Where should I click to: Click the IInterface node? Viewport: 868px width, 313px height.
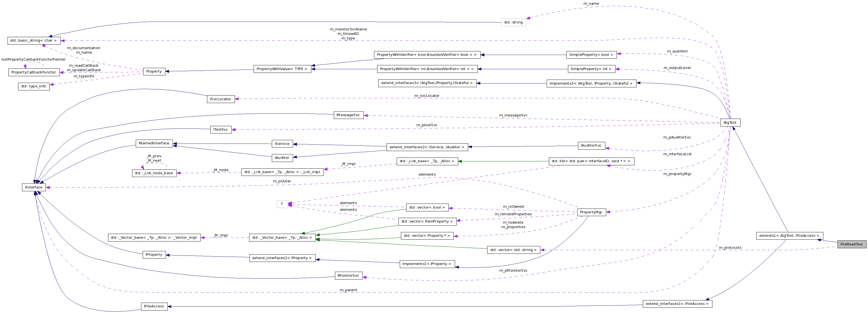34,187
